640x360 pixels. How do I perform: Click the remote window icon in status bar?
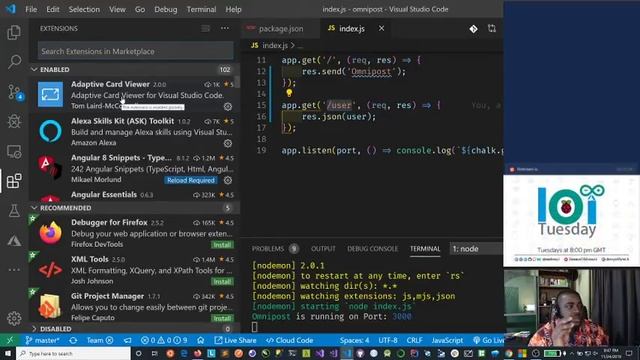point(10,340)
